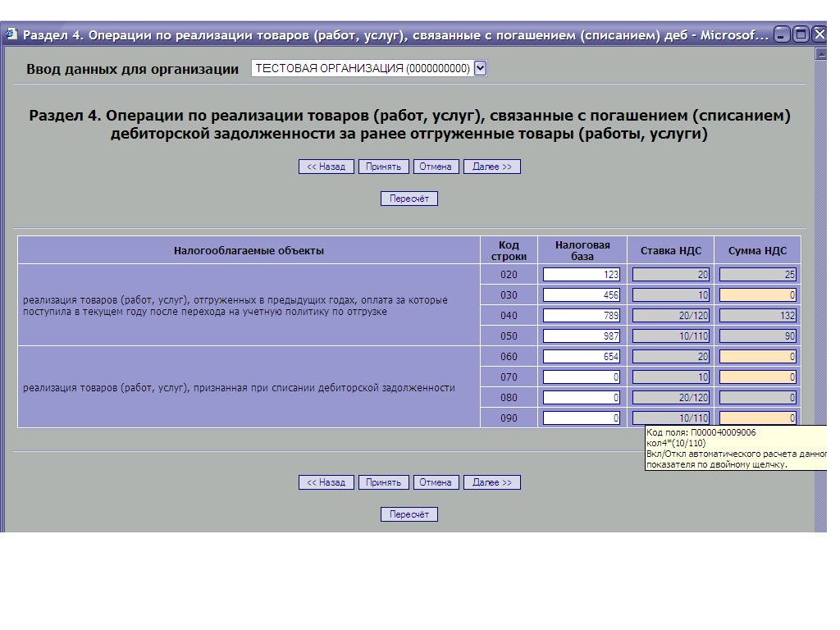Screen dimensions: 840x630
Task: Click the bottom 'Далее >>' button
Action: point(492,482)
